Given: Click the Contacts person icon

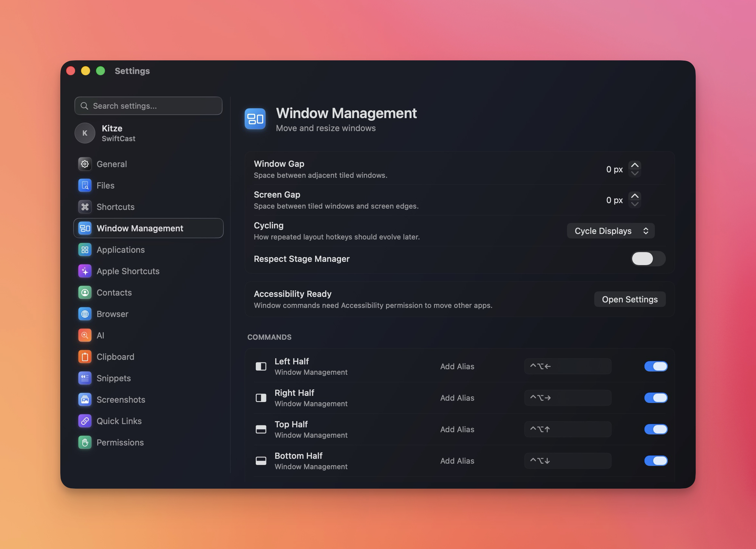Looking at the screenshot, I should point(85,292).
